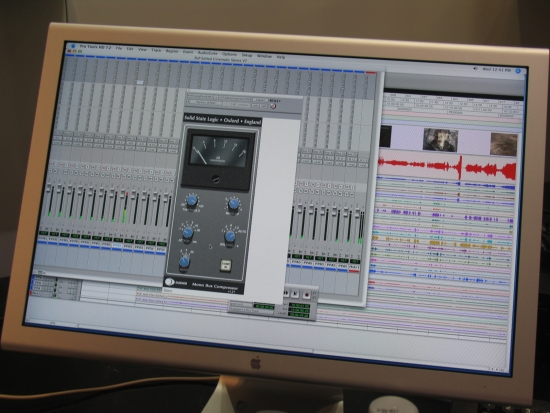550x413 pixels.
Task: Click the Solid State Logic plug-in header
Action: pos(223,120)
